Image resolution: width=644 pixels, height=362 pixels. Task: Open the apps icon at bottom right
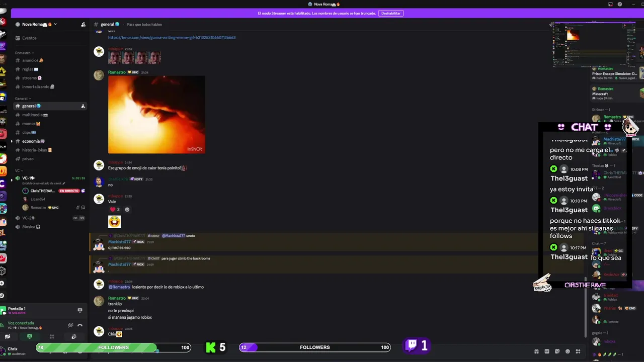tap(578, 351)
